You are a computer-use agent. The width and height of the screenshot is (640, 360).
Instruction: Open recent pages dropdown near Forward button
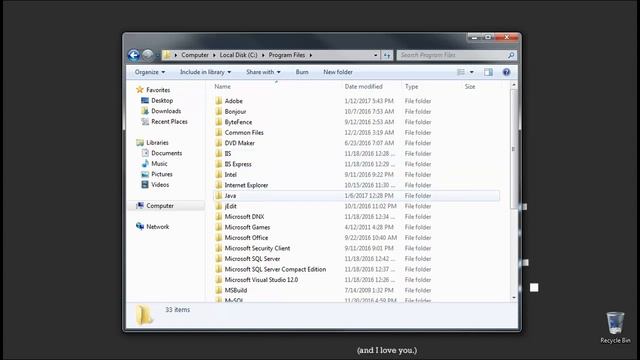coord(158,56)
